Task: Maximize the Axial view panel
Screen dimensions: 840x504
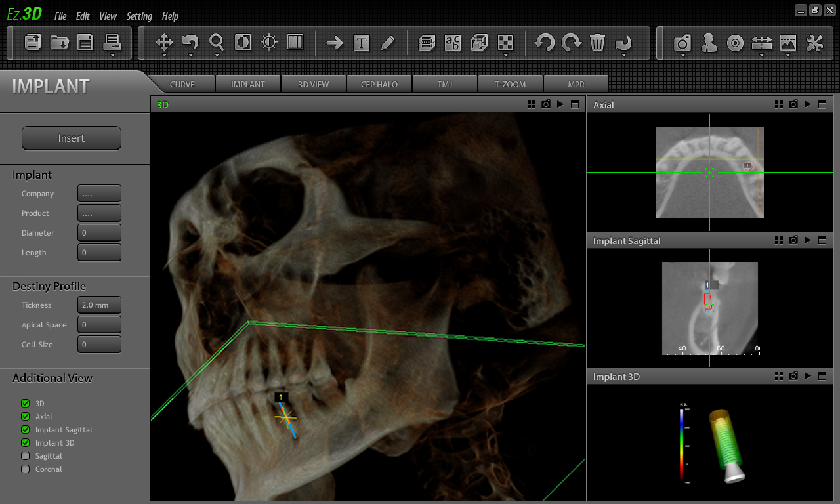Action: coord(822,104)
